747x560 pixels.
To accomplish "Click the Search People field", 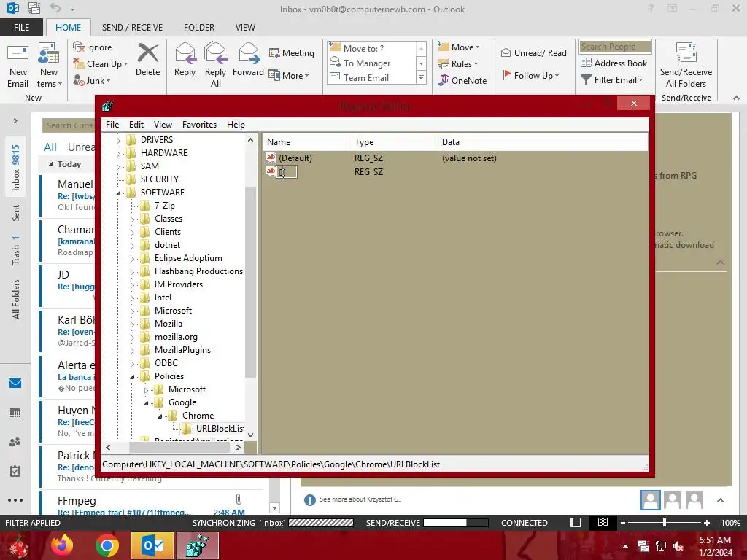I will coord(615,47).
